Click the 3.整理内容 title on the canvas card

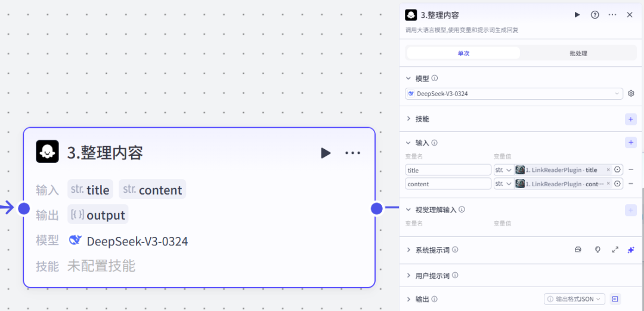pyautogui.click(x=105, y=153)
